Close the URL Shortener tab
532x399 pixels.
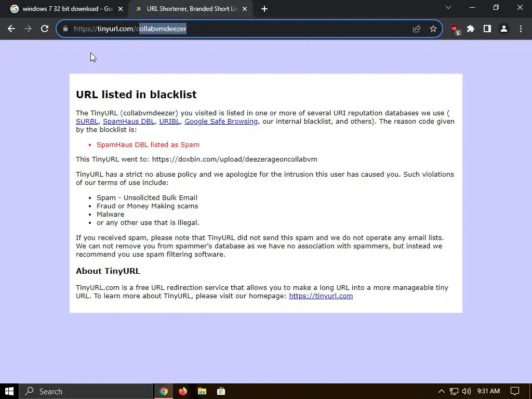tap(245, 9)
